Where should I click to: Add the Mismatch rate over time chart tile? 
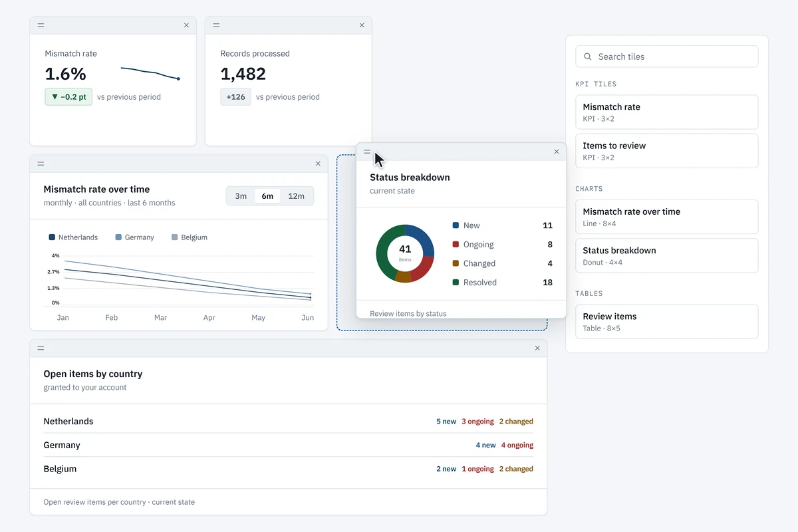click(x=666, y=217)
